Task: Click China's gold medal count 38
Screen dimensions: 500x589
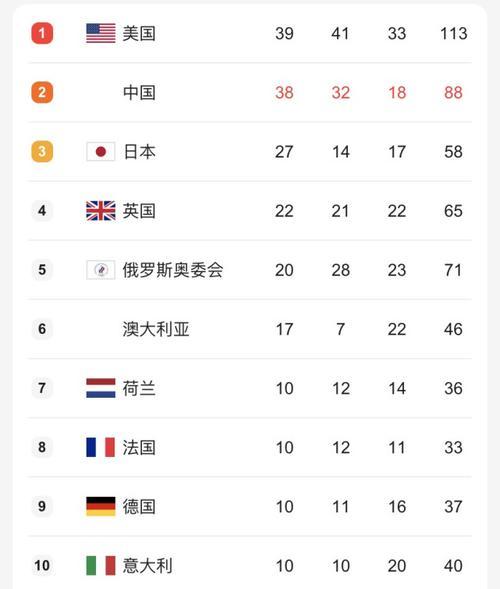Action: (284, 93)
